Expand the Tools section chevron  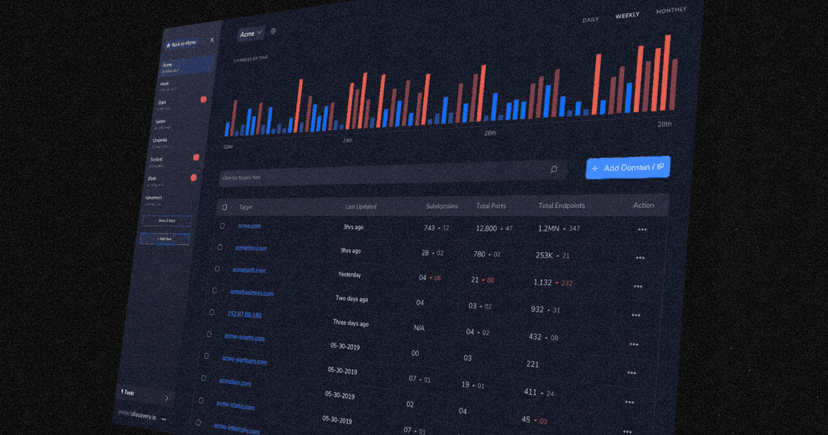coord(166,397)
